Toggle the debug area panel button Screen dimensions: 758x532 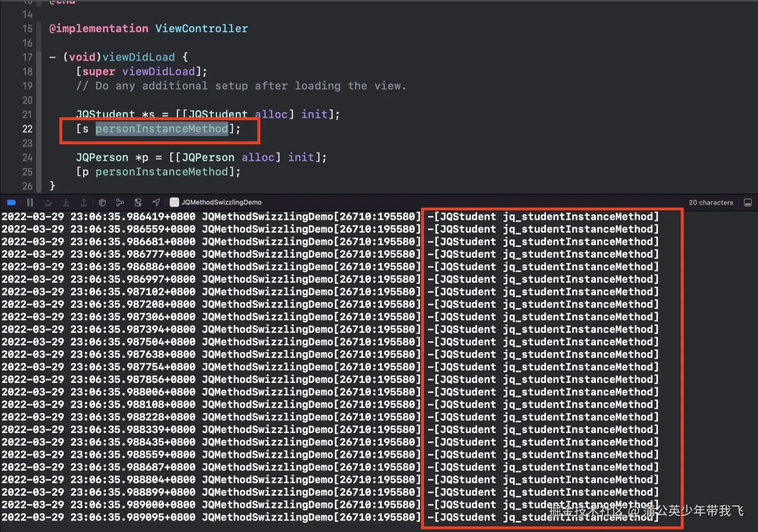click(x=748, y=203)
